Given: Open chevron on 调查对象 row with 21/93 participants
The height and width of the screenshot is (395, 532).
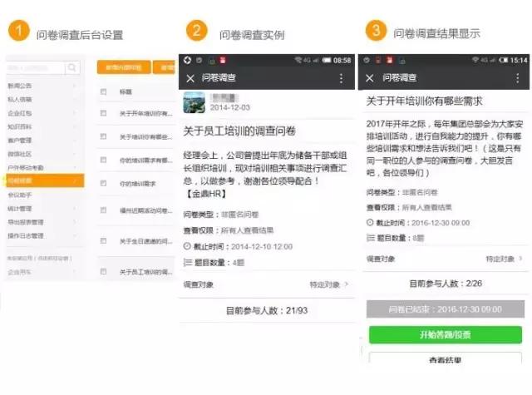Looking at the screenshot, I should pos(346,284).
